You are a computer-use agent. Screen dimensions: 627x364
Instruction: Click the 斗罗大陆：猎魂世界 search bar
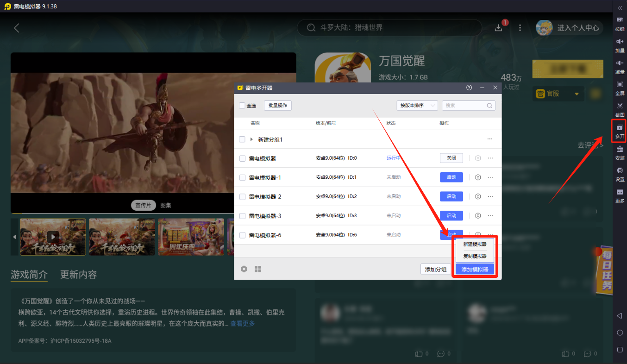389,28
